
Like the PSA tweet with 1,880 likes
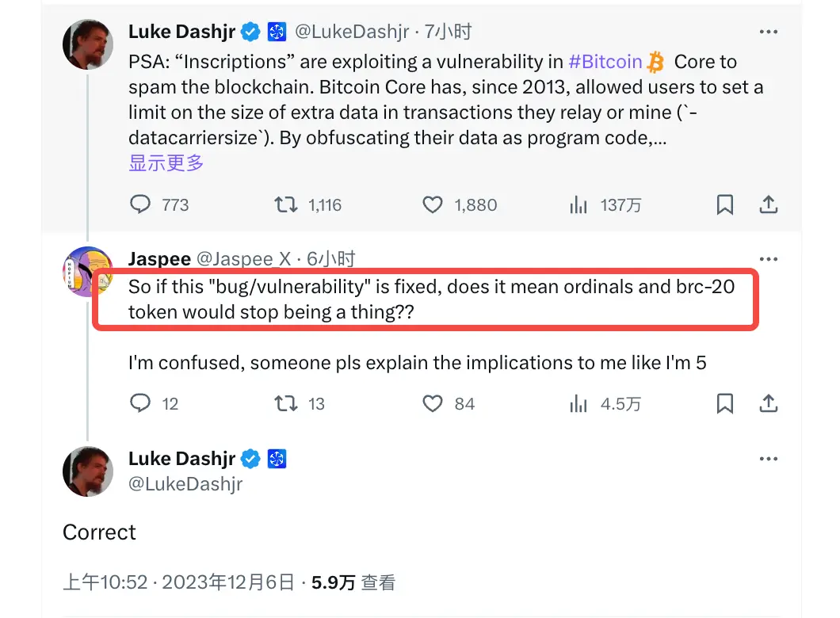tap(432, 205)
